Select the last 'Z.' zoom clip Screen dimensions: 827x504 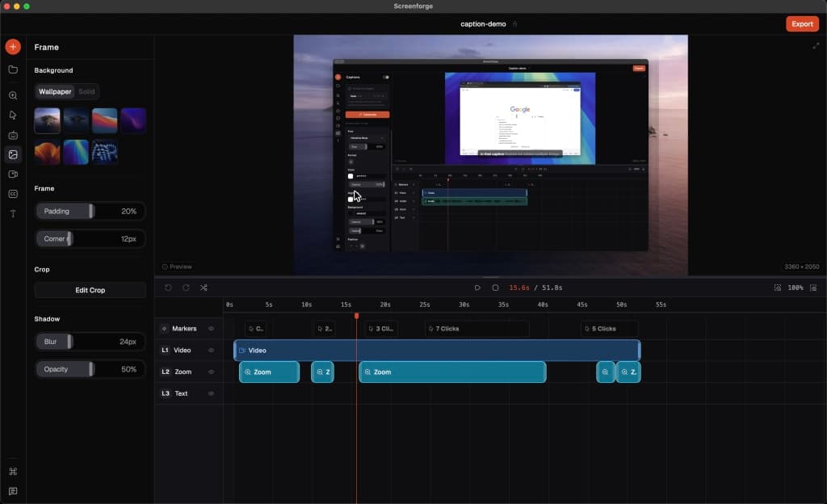(628, 372)
